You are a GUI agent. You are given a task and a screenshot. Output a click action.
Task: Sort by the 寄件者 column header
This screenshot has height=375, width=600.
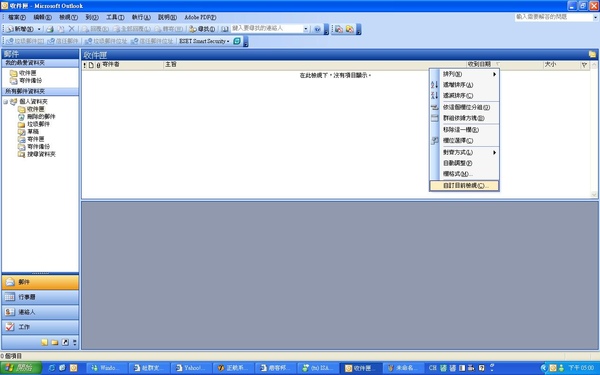tap(132, 65)
